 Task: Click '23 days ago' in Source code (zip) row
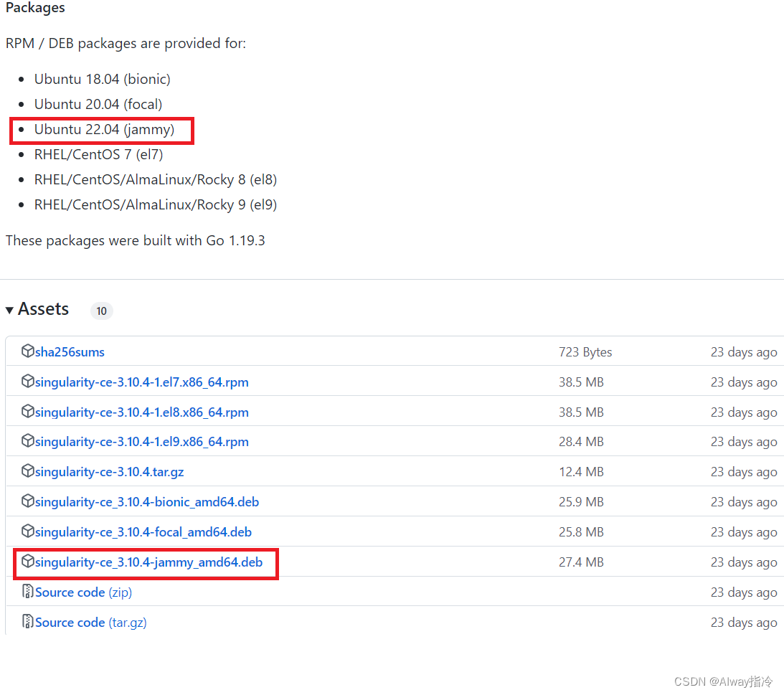(744, 592)
